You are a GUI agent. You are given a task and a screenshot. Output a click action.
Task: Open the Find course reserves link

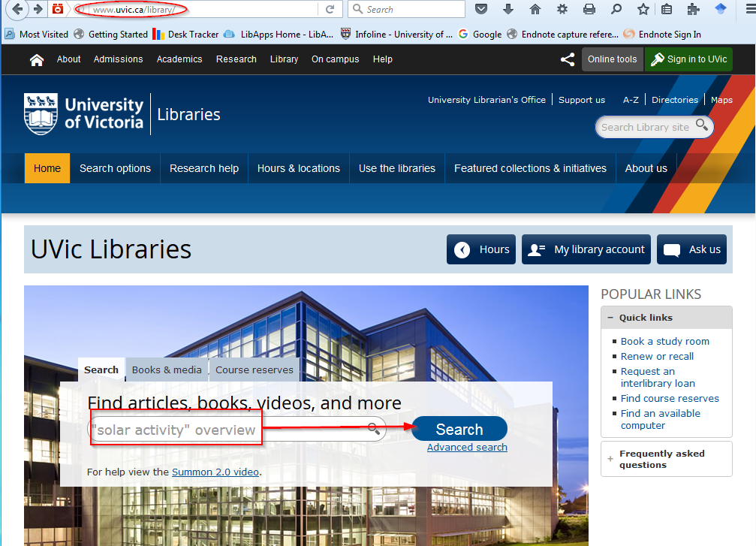(x=670, y=398)
